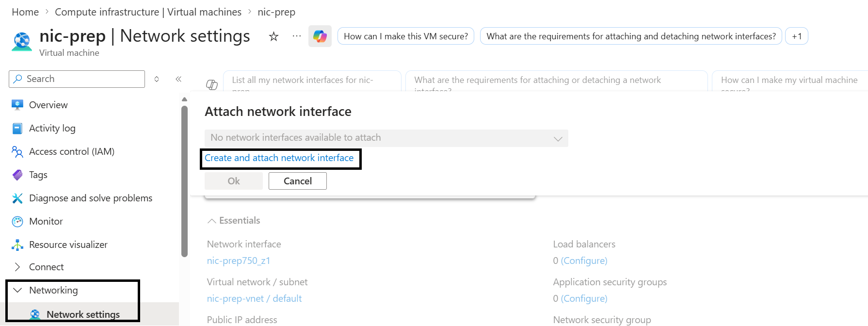Open Diagnose and solve problems
The width and height of the screenshot is (868, 326).
click(91, 198)
